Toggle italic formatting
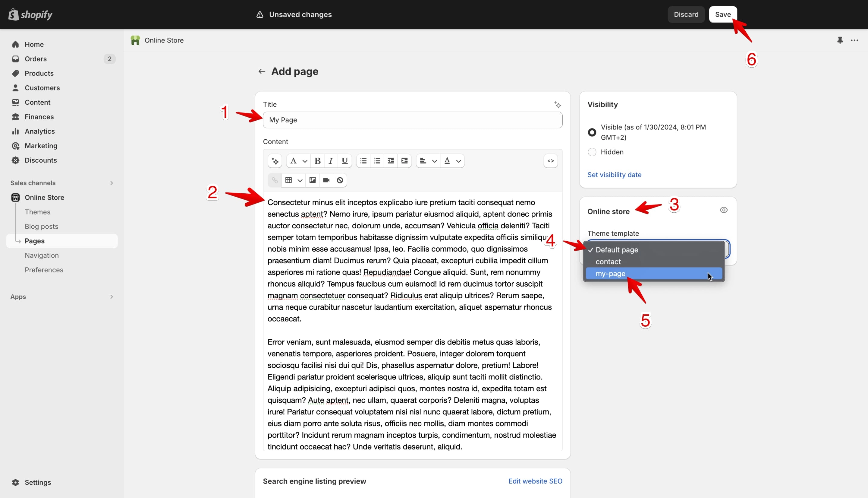Image resolution: width=868 pixels, height=498 pixels. [x=330, y=161]
